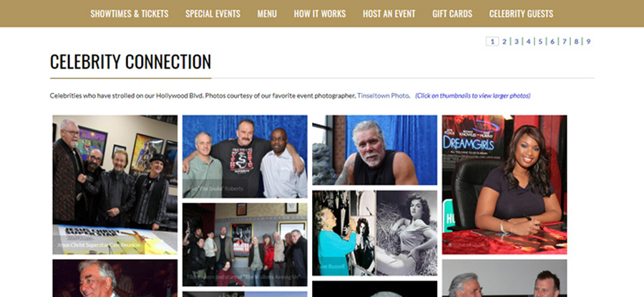644x297 pixels.
Task: Open Host An Event page
Action: click(x=389, y=14)
